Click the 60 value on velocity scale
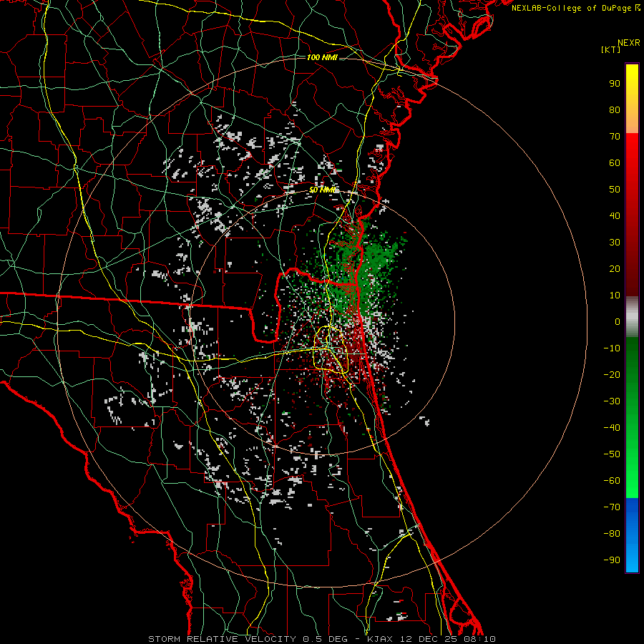644x644 pixels. tap(615, 163)
